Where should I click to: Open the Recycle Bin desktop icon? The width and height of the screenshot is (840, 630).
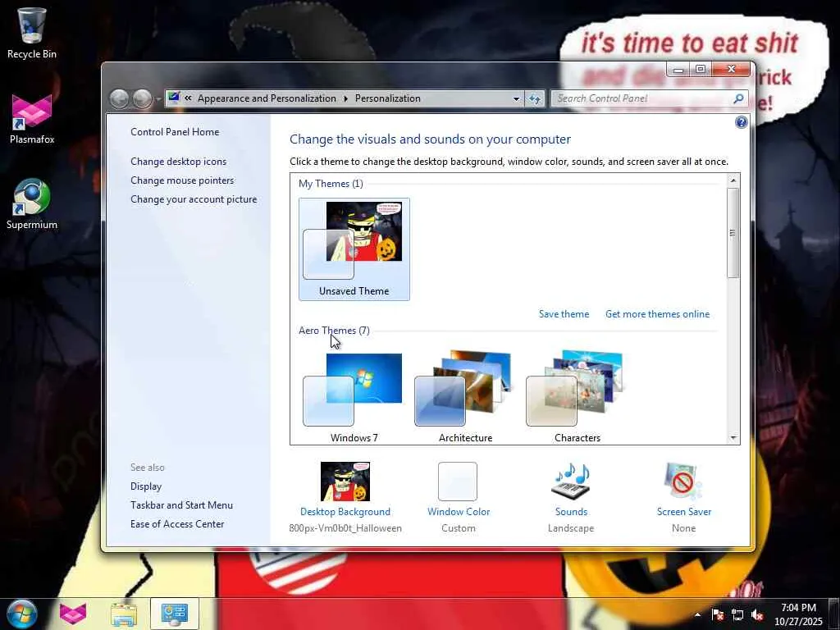[x=32, y=32]
